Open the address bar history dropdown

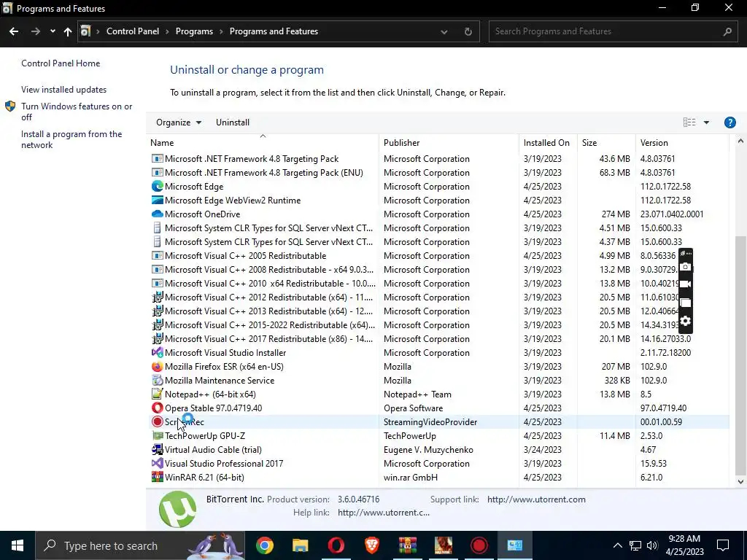[x=444, y=32]
